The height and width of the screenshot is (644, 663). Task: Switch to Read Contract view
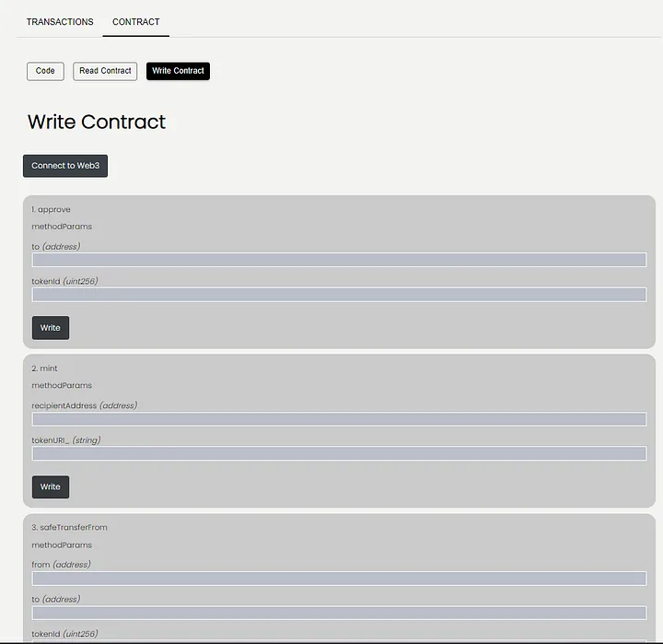tap(105, 71)
